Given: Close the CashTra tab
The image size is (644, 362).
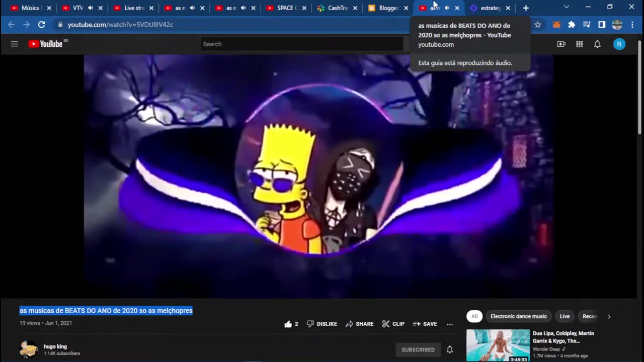Looking at the screenshot, I should point(355,8).
